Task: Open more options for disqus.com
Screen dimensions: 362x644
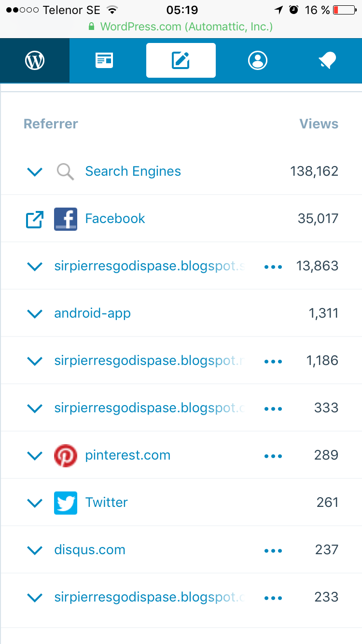Action: tap(273, 550)
